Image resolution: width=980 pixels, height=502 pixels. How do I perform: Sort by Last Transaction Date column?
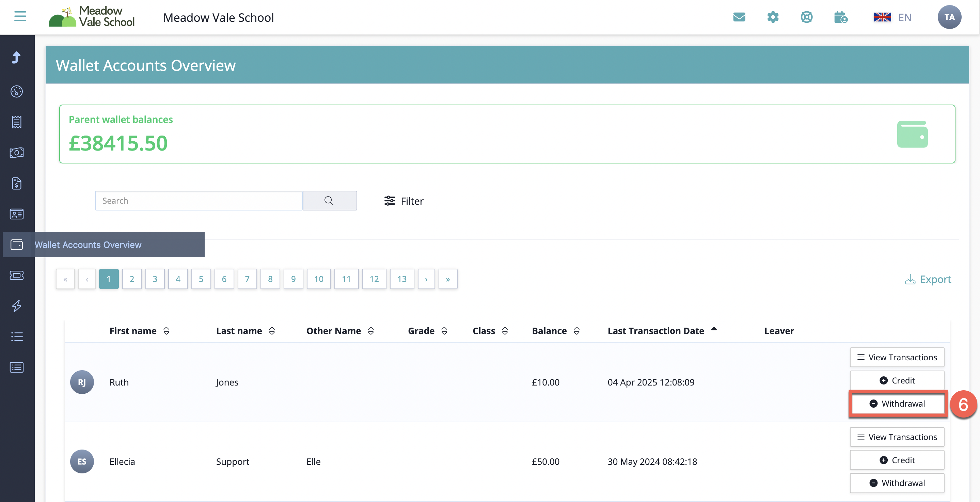714,329
